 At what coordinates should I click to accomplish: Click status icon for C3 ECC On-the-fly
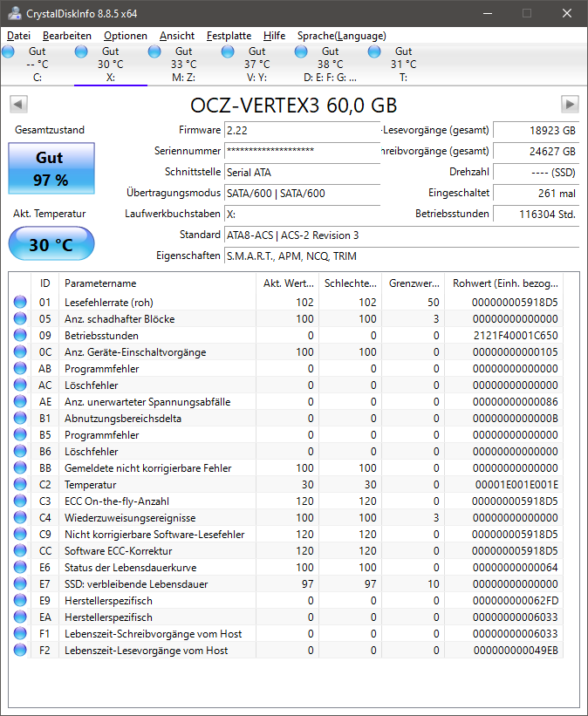[20, 501]
